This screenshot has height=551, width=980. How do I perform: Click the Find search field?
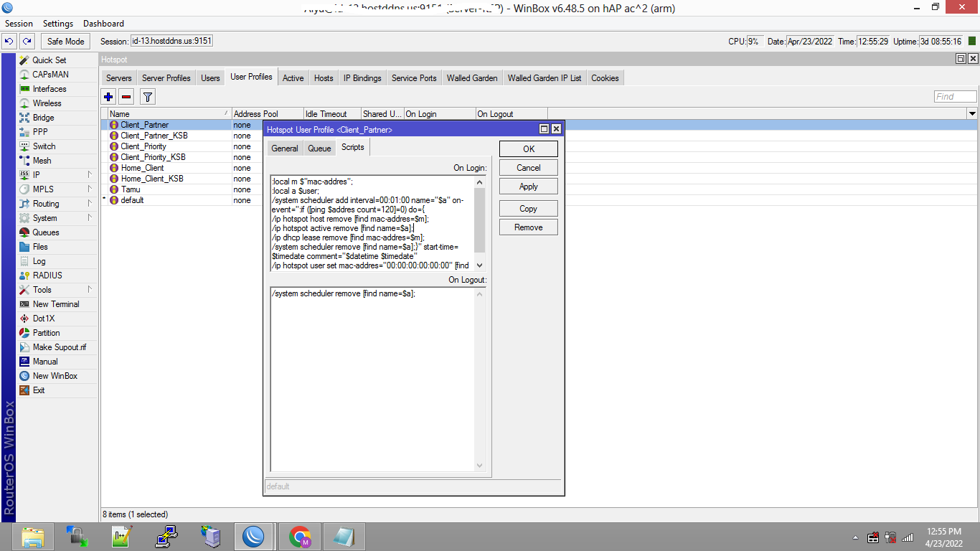pyautogui.click(x=955, y=97)
